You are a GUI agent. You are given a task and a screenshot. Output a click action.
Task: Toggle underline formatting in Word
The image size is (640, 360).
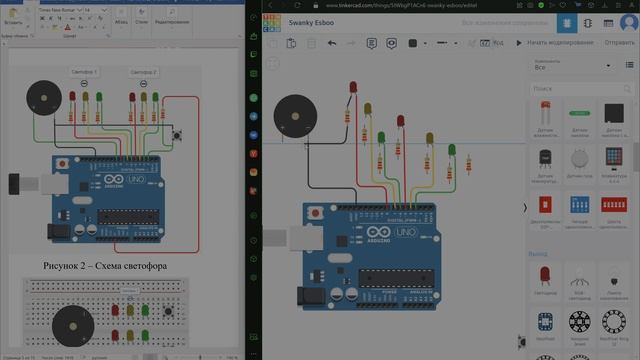click(x=60, y=19)
